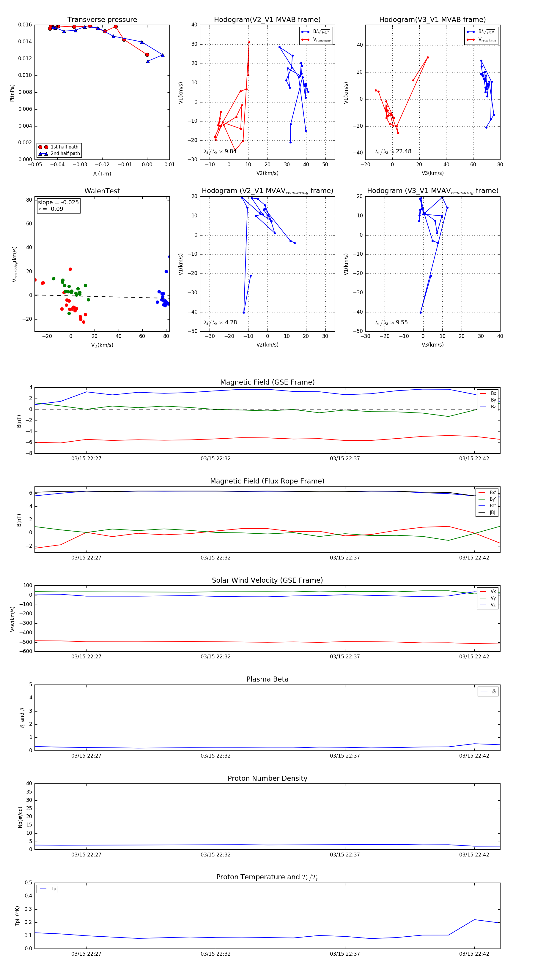Click the 'r = -0.09' annotation
Screen dimensions: 535x980
[51, 209]
